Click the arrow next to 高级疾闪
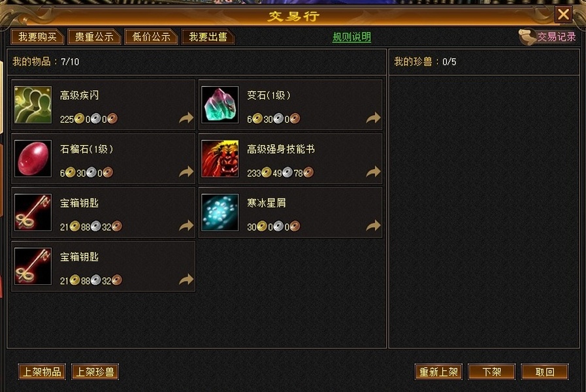This screenshot has height=392, width=586. [x=186, y=118]
